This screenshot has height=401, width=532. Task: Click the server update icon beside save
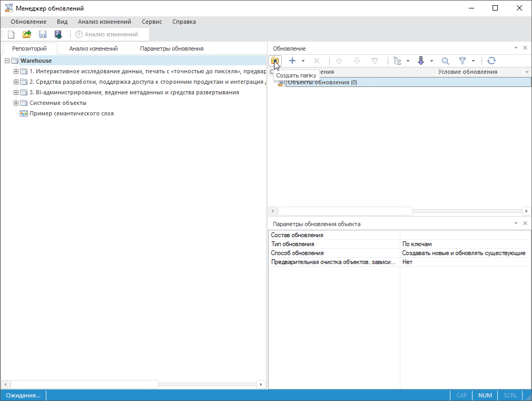pos(58,34)
